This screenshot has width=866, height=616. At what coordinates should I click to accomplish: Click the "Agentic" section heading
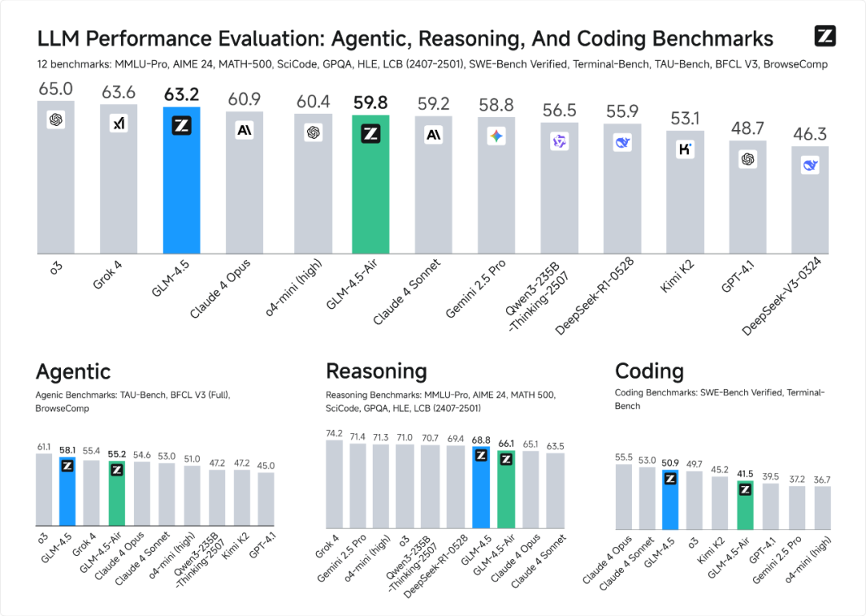73,371
